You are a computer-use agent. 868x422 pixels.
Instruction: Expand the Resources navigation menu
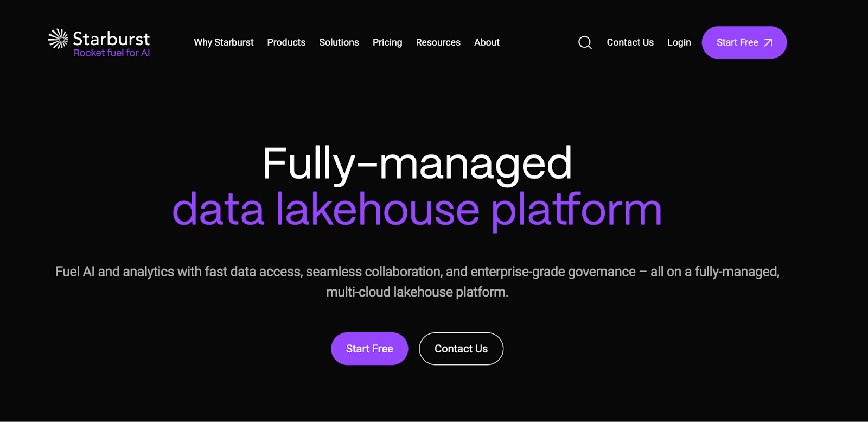[438, 42]
